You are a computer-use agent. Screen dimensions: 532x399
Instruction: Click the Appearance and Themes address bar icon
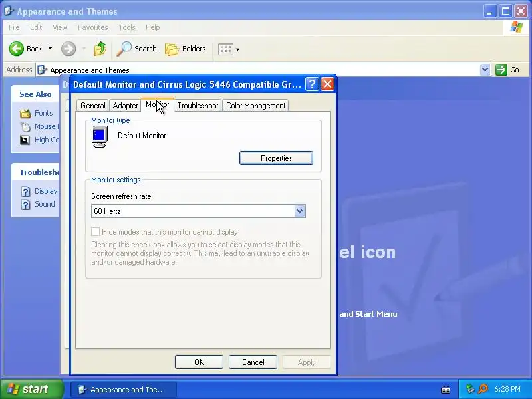(x=42, y=70)
